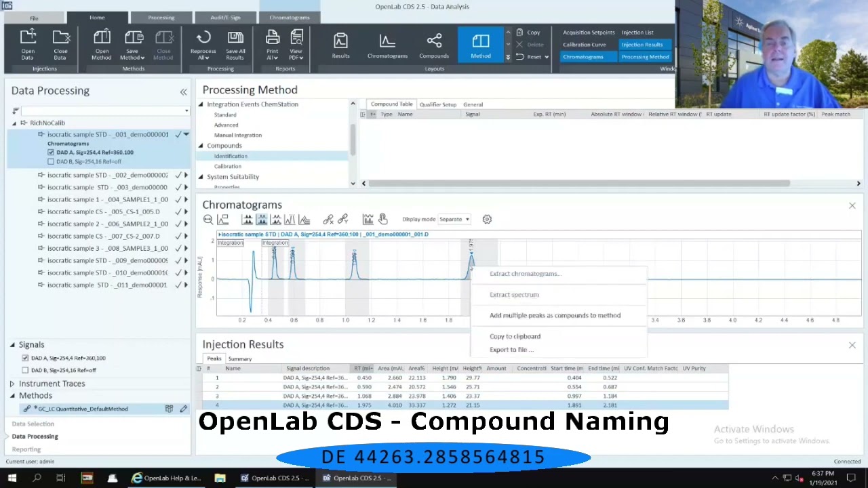Collapse the RichNoCalib tree node

click(x=14, y=123)
